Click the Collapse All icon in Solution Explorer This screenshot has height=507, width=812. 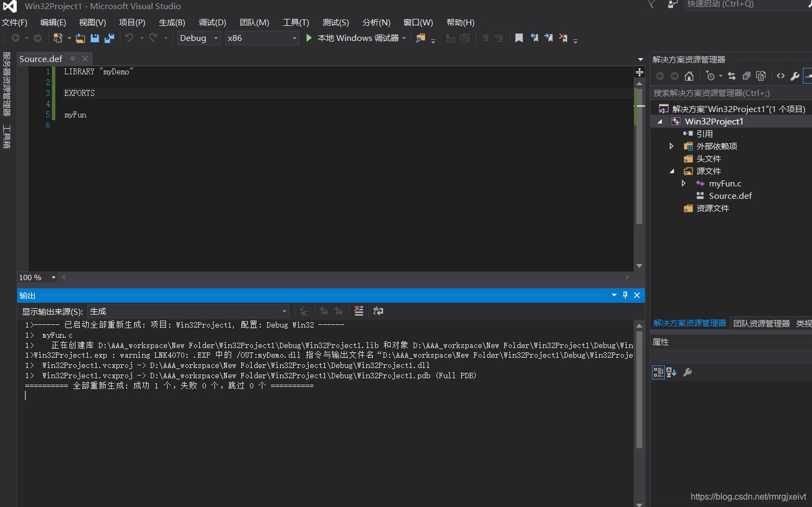[746, 76]
